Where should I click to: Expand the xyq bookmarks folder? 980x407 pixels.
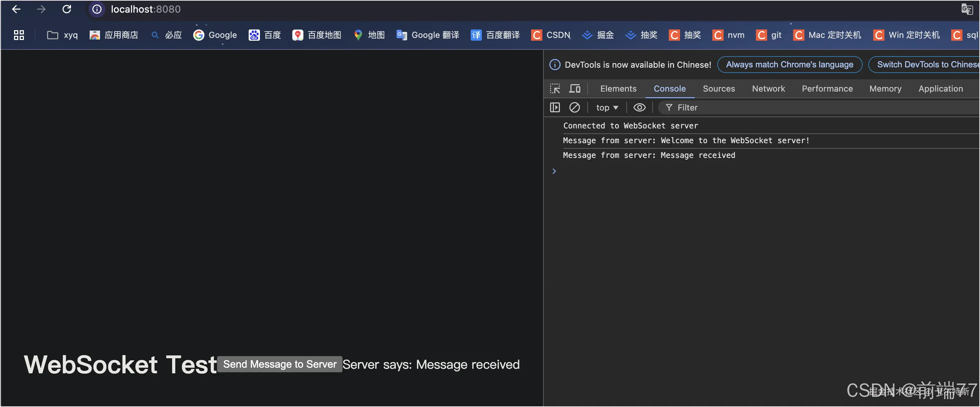pyautogui.click(x=63, y=35)
